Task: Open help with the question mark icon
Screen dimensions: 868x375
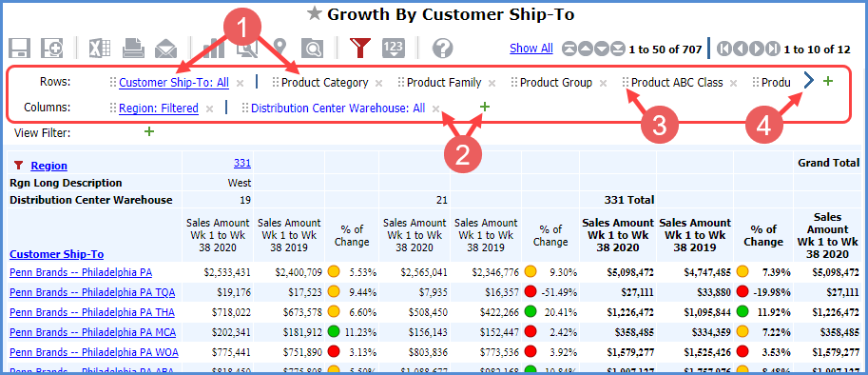Action: [443, 49]
